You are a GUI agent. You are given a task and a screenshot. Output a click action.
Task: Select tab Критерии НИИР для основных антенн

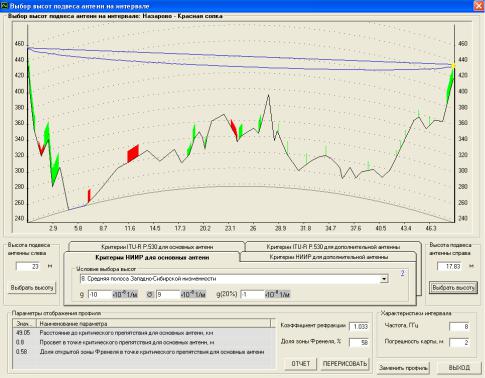[x=152, y=257]
